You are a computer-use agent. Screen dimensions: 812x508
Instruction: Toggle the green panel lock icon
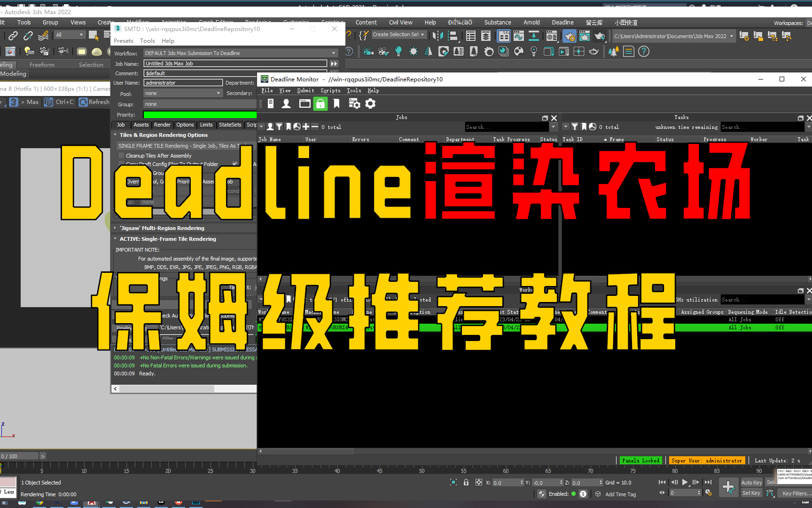(x=320, y=103)
